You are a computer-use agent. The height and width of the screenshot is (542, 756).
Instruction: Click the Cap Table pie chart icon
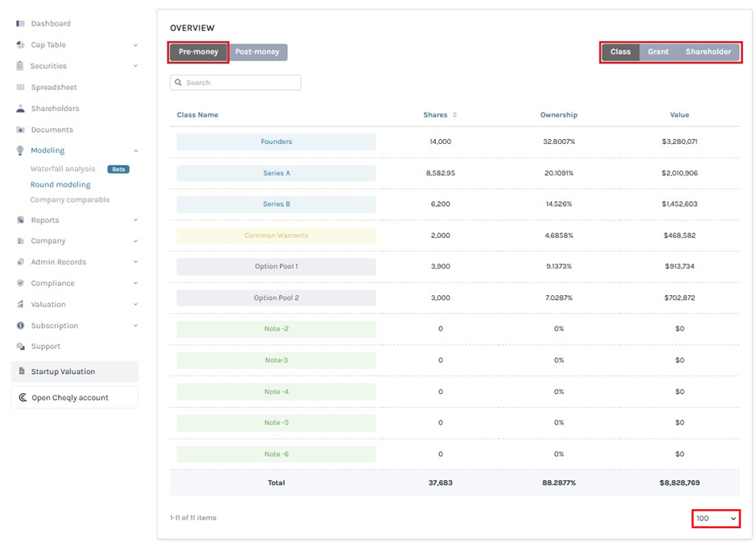[x=20, y=45]
